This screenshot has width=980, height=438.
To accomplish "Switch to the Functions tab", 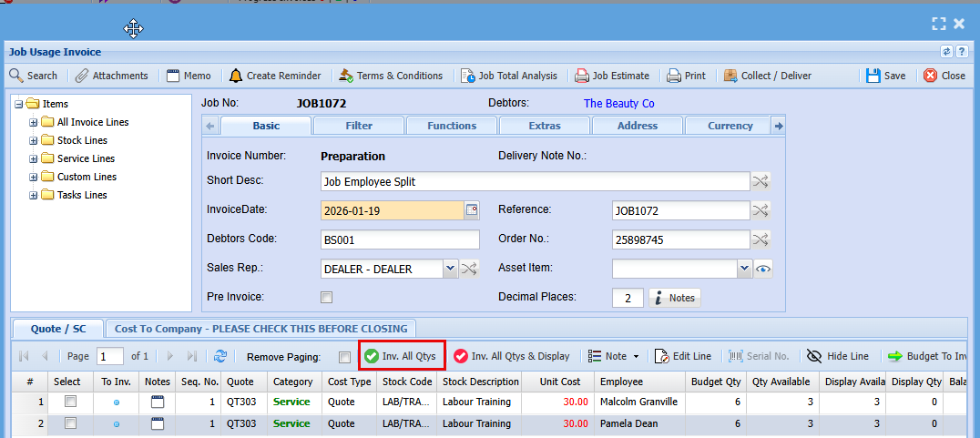I will coord(452,126).
